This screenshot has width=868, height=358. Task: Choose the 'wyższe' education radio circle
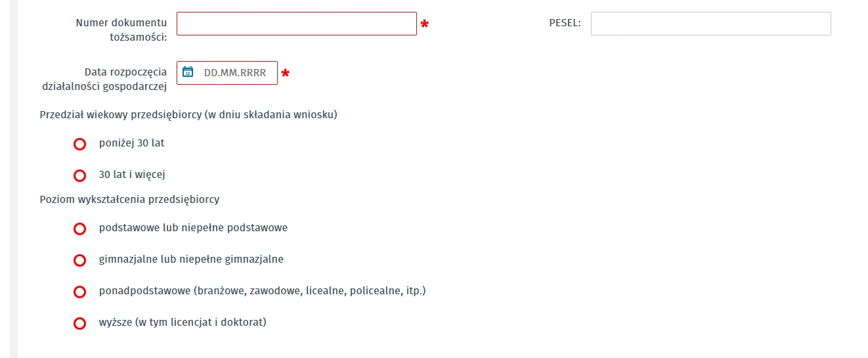coord(80,323)
